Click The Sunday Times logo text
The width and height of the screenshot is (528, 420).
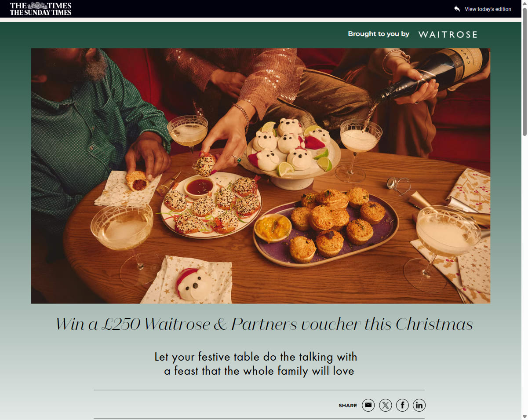click(40, 12)
